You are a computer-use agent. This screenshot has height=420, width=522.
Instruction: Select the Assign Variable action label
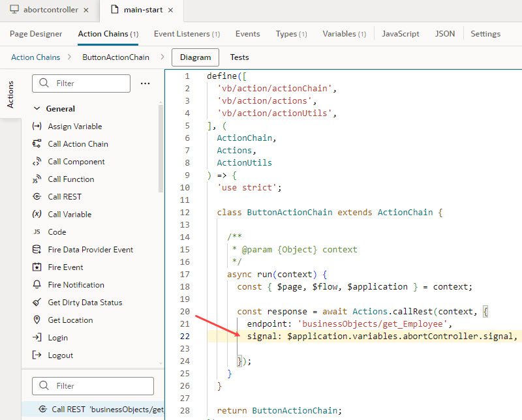click(75, 126)
